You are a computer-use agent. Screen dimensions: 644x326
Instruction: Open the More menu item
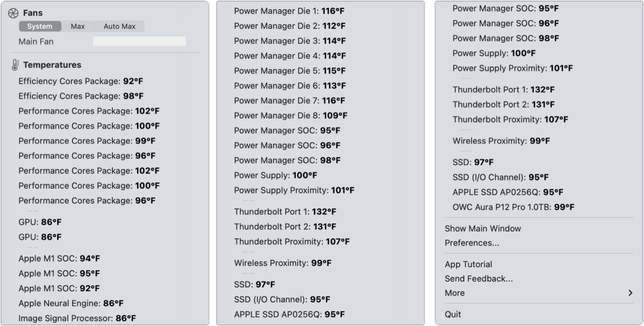[455, 293]
